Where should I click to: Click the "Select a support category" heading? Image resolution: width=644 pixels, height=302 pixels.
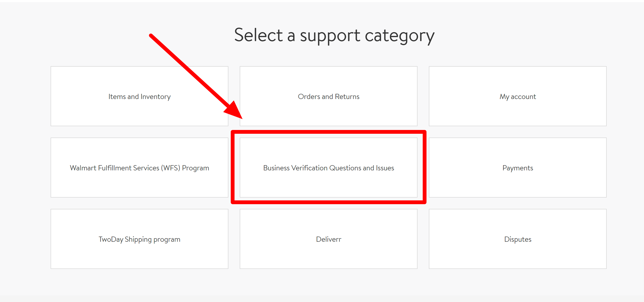[x=334, y=36]
